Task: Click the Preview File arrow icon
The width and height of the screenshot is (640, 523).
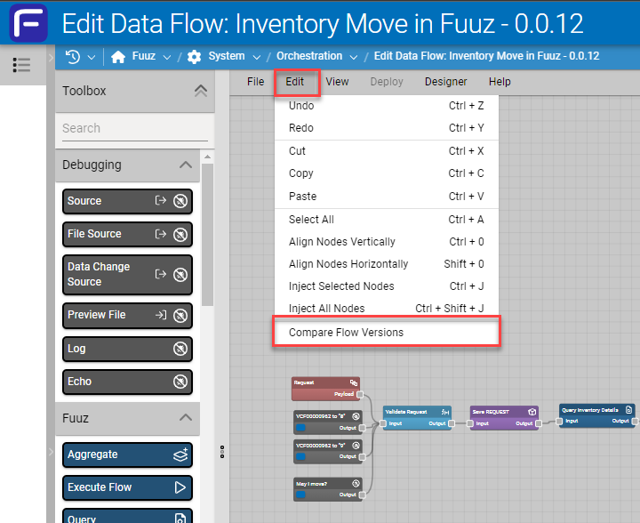Action: [x=160, y=315]
